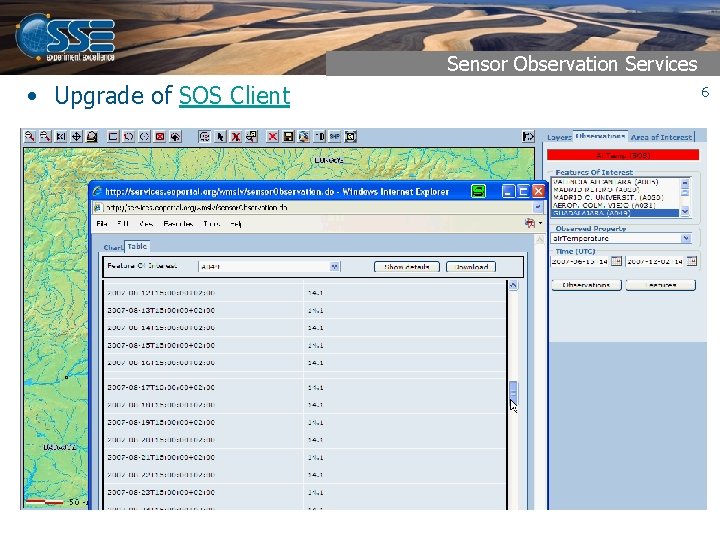Click the 2007-08-13T15:00:00+02:00 table row
Image resolution: width=720 pixels, height=540 pixels.
tap(305, 310)
